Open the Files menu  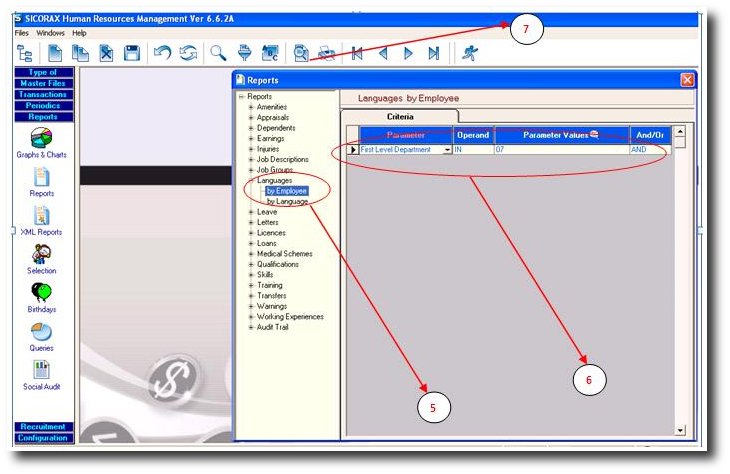[22, 33]
